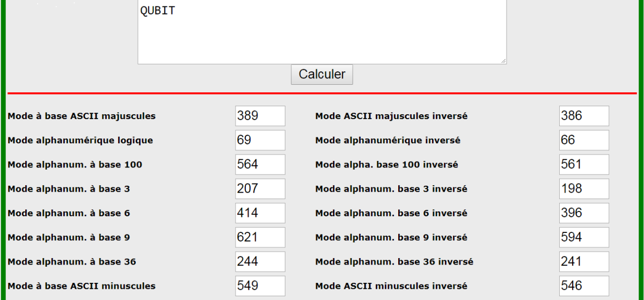Click the ASCII majuscules inversé field 386
The width and height of the screenshot is (644, 300).
[583, 116]
